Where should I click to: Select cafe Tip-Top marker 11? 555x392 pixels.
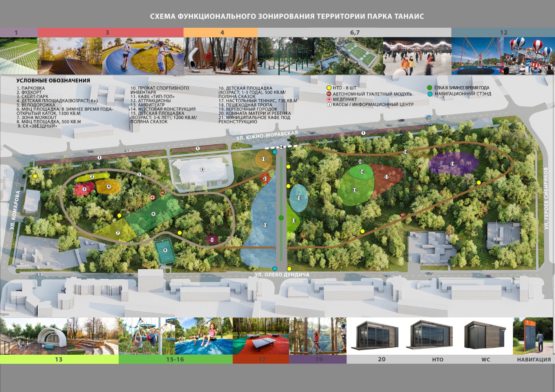point(263,159)
